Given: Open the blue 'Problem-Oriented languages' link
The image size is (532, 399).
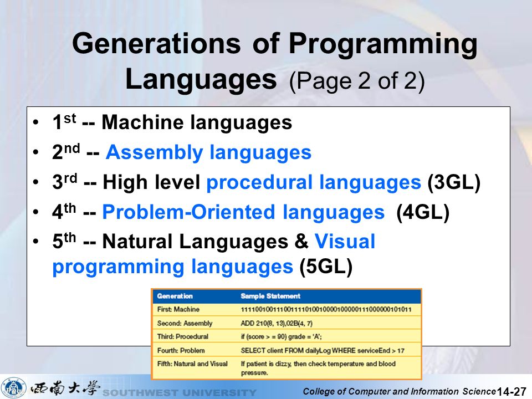Looking at the screenshot, I should pyautogui.click(x=243, y=212).
